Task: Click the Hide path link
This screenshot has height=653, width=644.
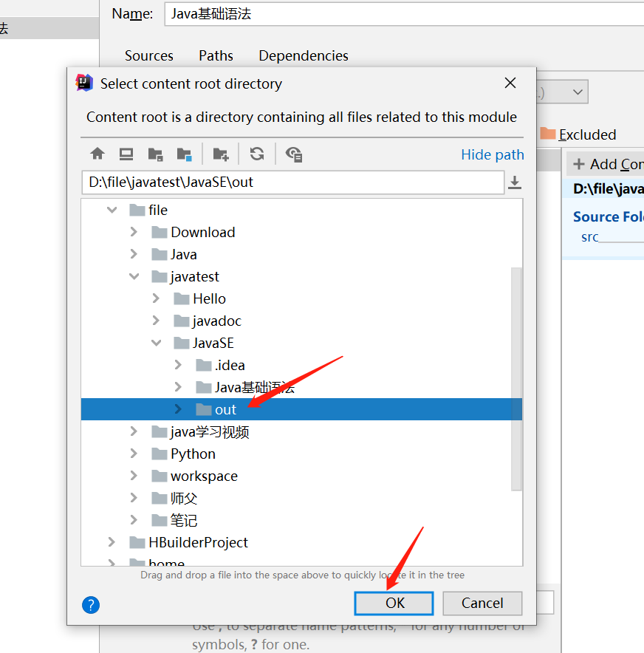Action: pyautogui.click(x=493, y=154)
